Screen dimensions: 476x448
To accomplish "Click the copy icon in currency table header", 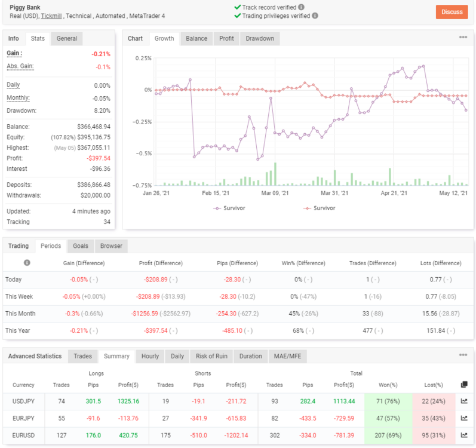I will coord(464,385).
